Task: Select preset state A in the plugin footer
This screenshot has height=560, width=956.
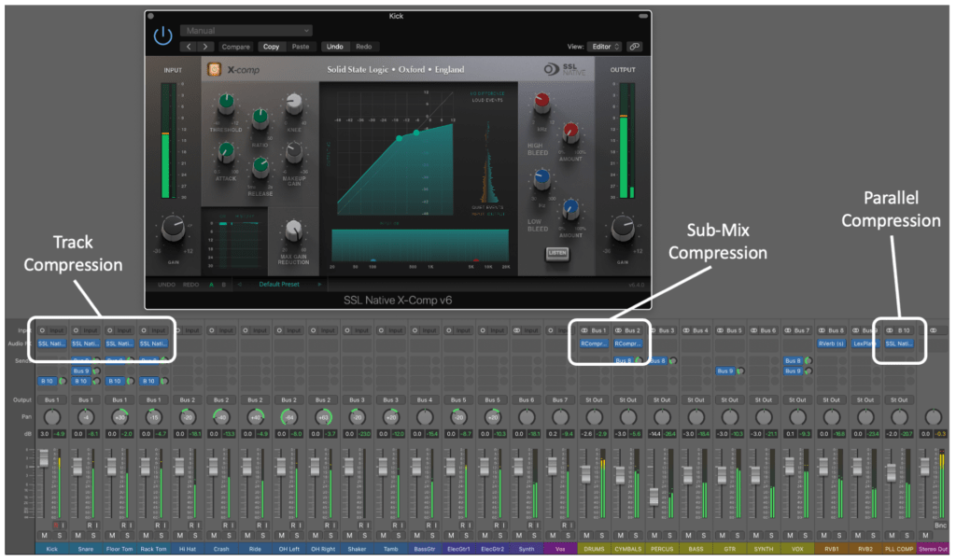Action: point(211,285)
